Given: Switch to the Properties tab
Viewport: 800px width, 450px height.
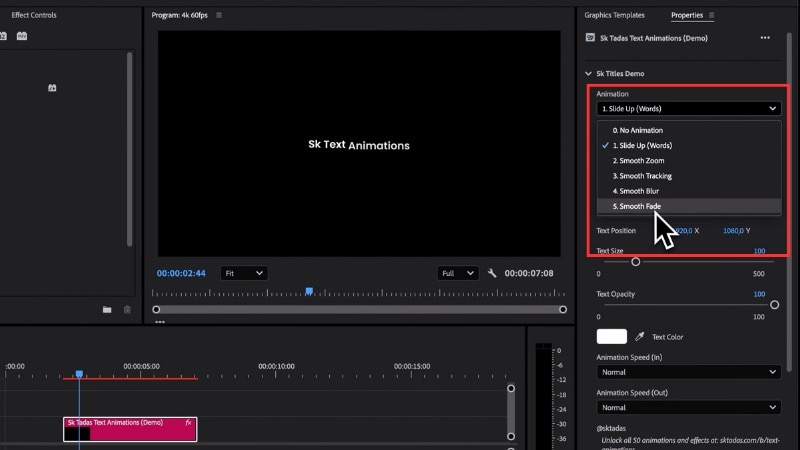Looking at the screenshot, I should [687, 15].
